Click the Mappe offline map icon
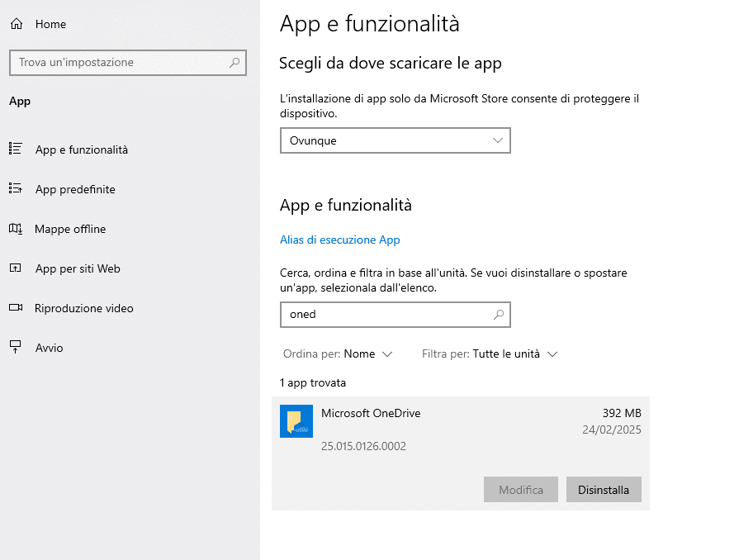Image resolution: width=739 pixels, height=560 pixels. [15, 228]
